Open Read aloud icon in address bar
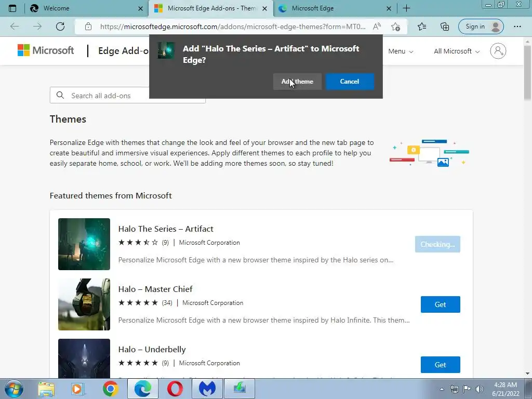This screenshot has width=532, height=399. click(377, 26)
